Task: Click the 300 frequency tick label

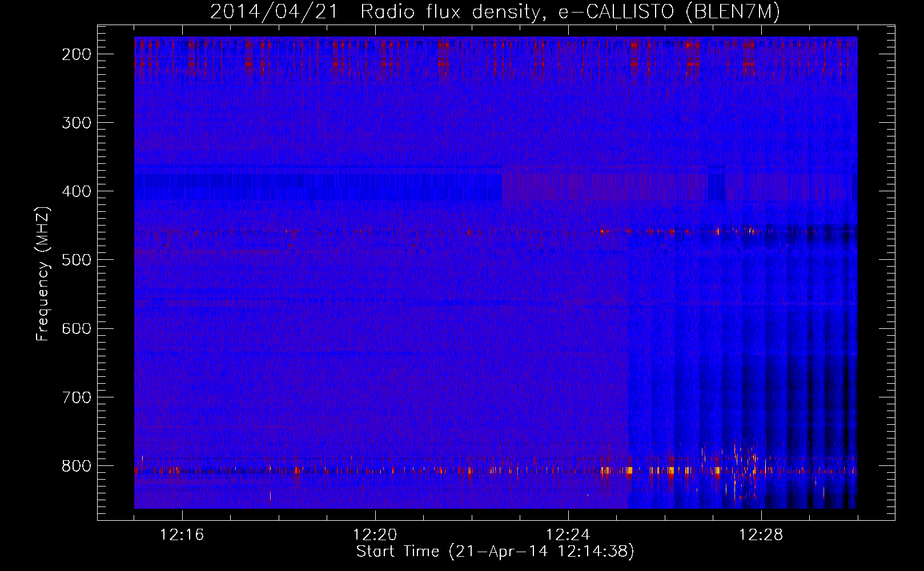Action: 76,123
